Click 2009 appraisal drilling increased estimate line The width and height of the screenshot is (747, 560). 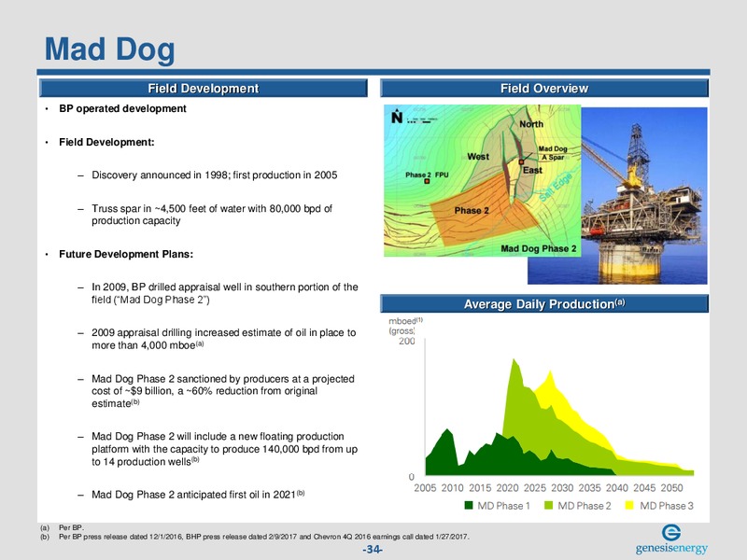pos(224,339)
